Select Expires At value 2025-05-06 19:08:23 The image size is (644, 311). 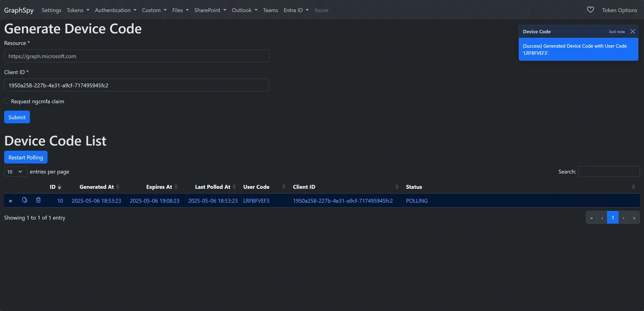click(155, 201)
